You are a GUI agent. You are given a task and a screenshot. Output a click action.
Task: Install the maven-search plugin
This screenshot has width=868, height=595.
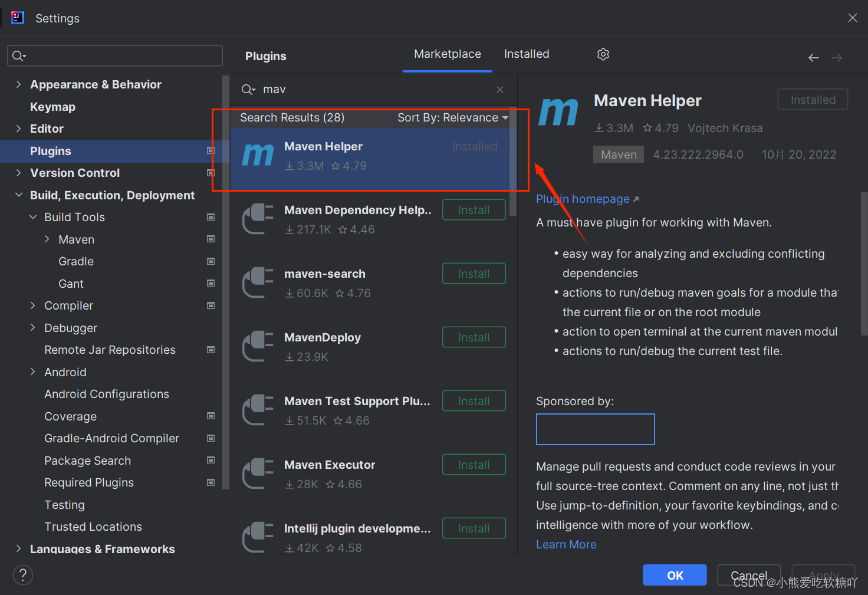[x=474, y=274]
